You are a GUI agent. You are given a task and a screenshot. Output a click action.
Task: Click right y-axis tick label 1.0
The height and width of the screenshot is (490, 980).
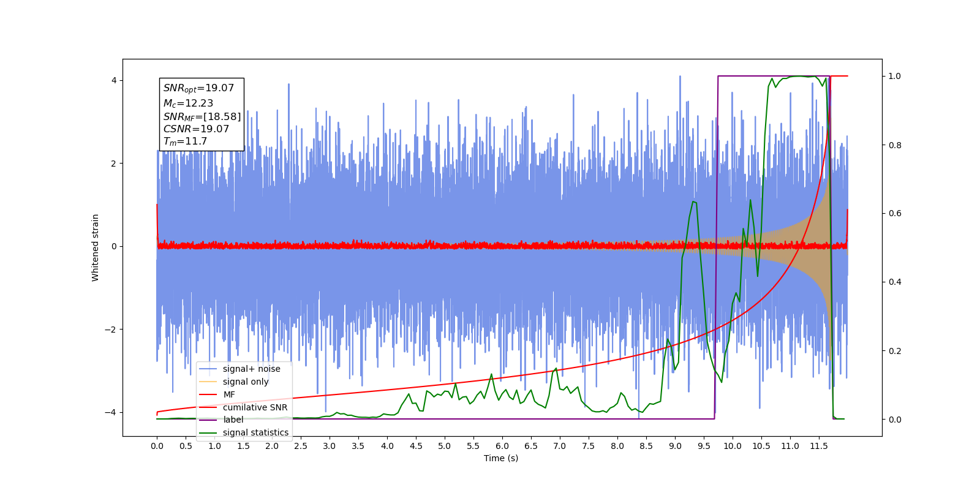(895, 76)
